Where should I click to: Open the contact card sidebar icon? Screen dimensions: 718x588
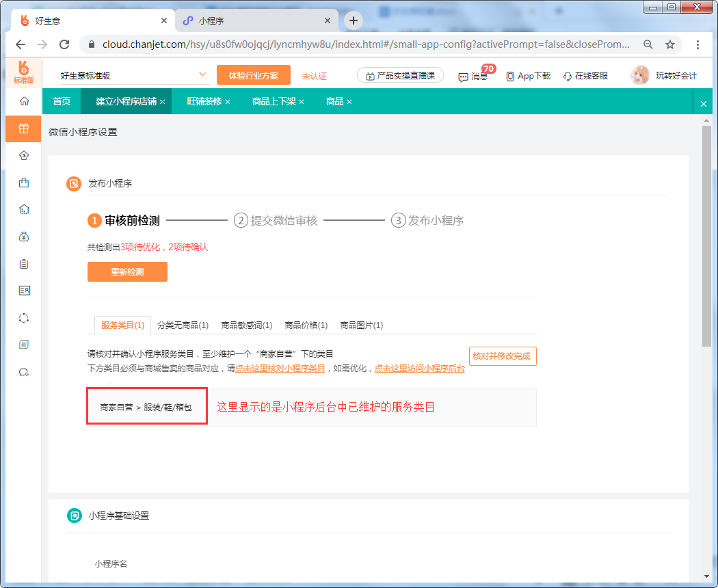[x=24, y=291]
